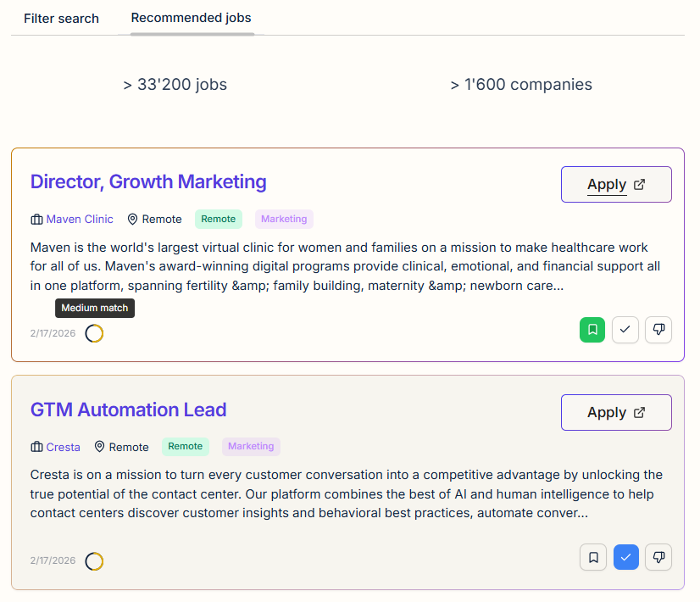
Task: Click the building icon next to Cresta
Action: coord(36,447)
